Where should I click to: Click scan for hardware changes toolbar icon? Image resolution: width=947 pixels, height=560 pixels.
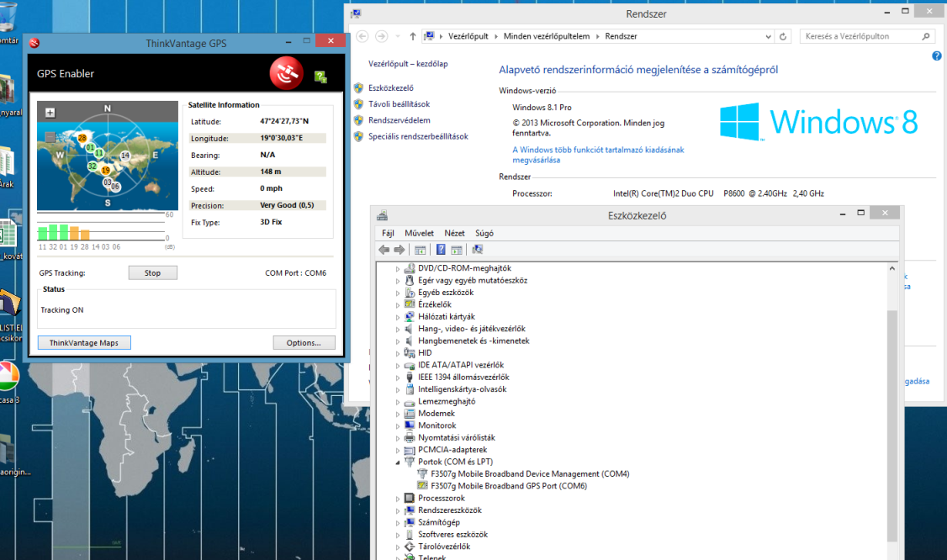point(477,250)
